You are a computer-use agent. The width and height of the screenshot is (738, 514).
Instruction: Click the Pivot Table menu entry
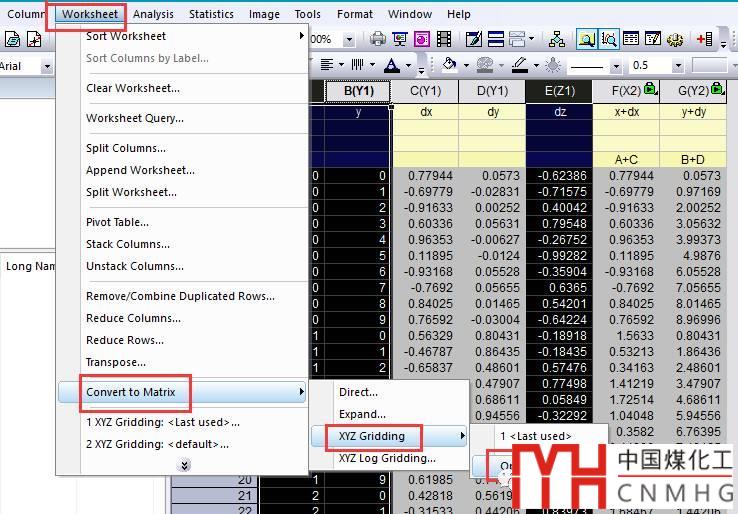117,222
